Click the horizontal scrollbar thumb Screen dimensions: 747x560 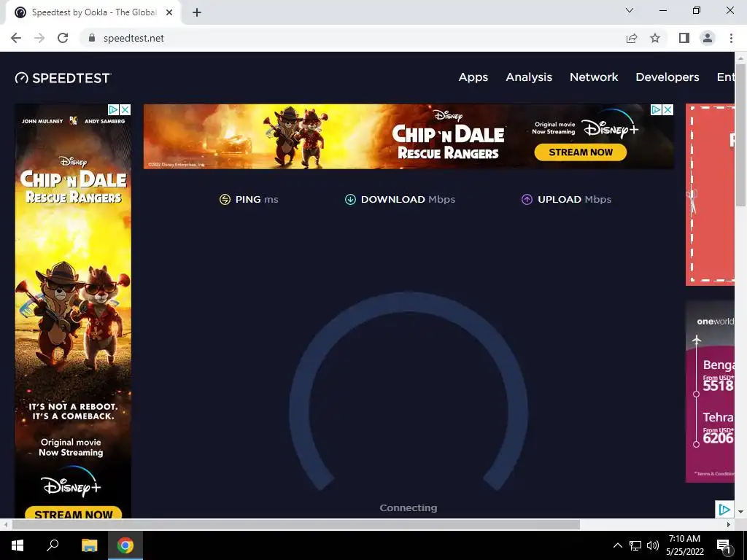point(296,525)
